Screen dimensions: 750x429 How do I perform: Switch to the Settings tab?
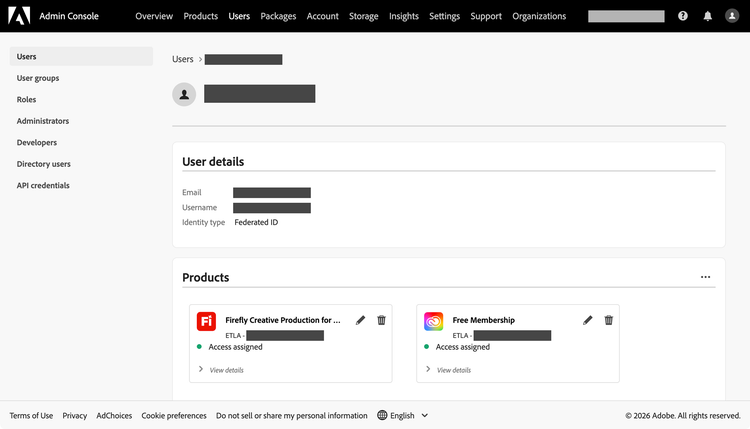(444, 16)
